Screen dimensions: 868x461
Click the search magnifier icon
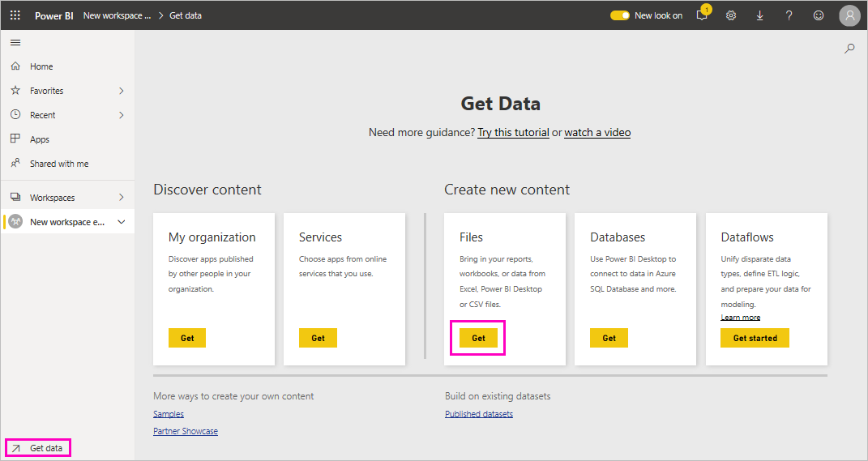[x=849, y=49]
